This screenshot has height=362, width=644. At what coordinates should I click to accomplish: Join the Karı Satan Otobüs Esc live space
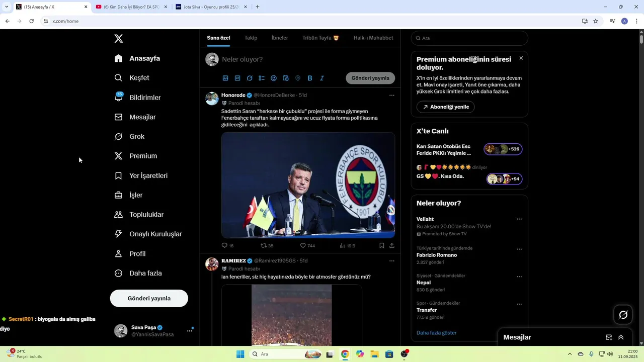[x=469, y=150]
